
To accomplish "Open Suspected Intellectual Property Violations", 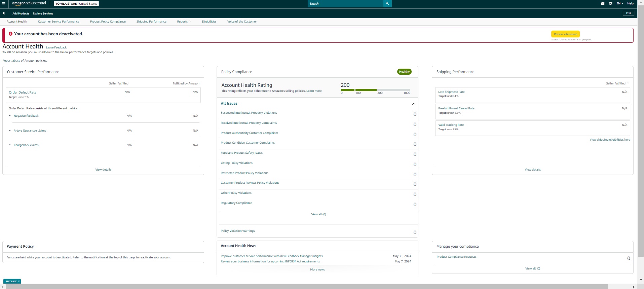I will click(x=249, y=113).
